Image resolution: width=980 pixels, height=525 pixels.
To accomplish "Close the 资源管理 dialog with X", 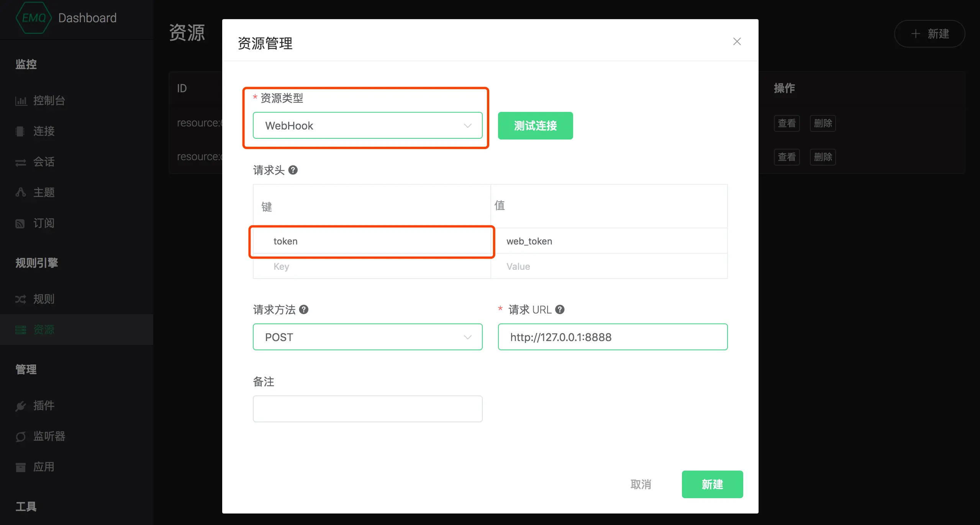I will 737,41.
